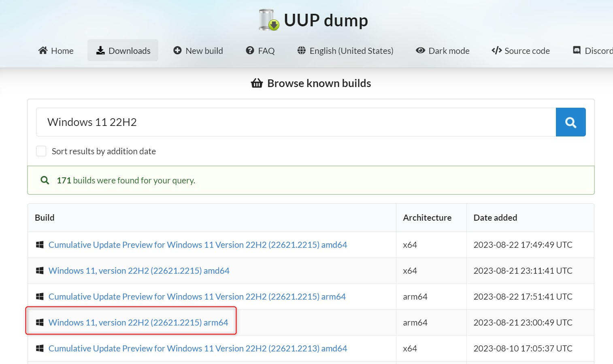Open the Downloads tab
This screenshot has width=613, height=364.
123,51
